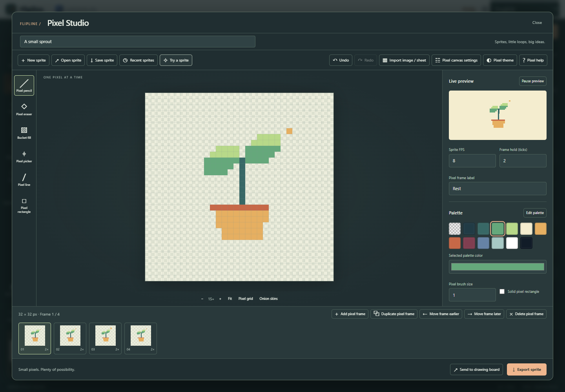
Task: Click the Frame hold (ticks) field
Action: click(x=523, y=161)
